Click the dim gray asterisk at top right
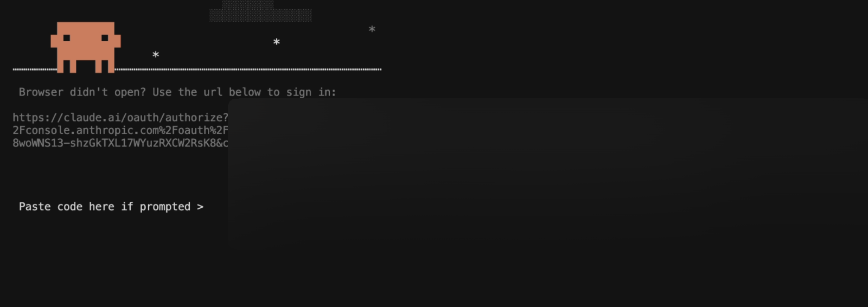Image resolution: width=868 pixels, height=307 pixels. (372, 29)
